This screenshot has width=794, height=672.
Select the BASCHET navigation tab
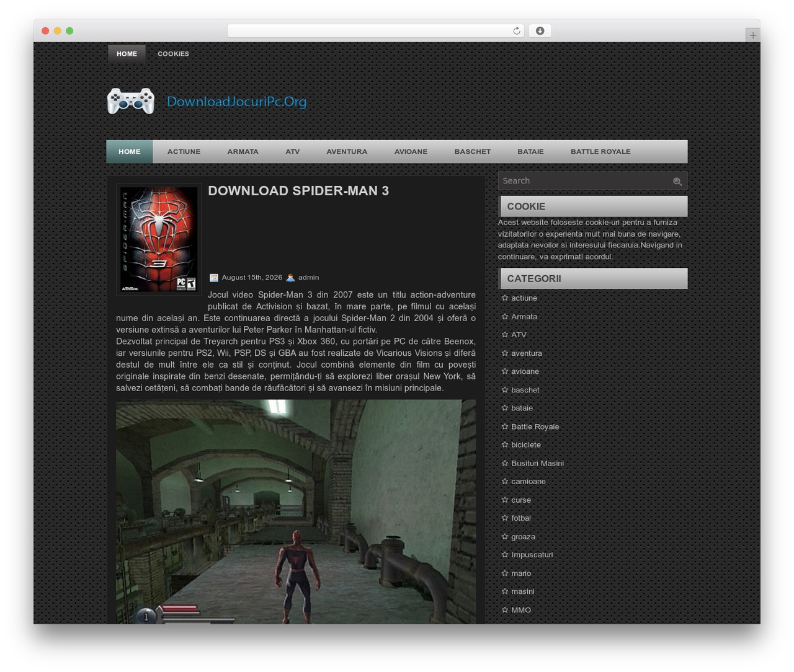click(472, 152)
